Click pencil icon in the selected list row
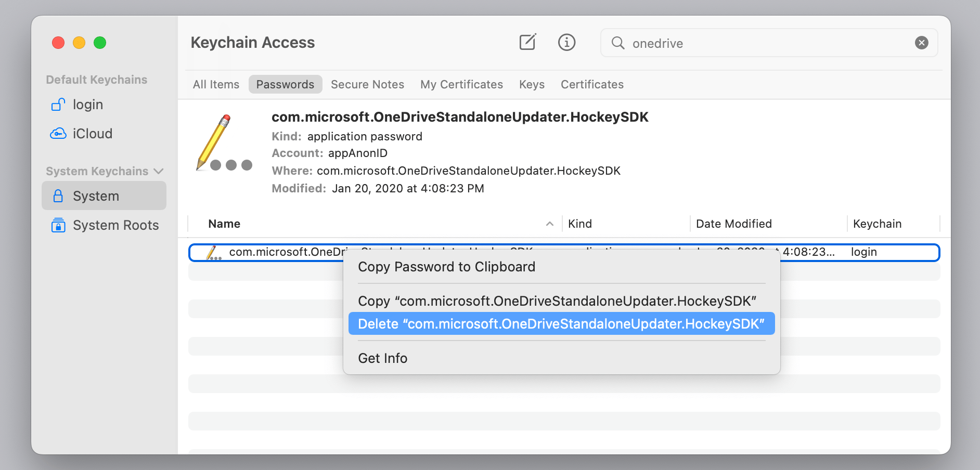980x470 pixels. pos(214,253)
